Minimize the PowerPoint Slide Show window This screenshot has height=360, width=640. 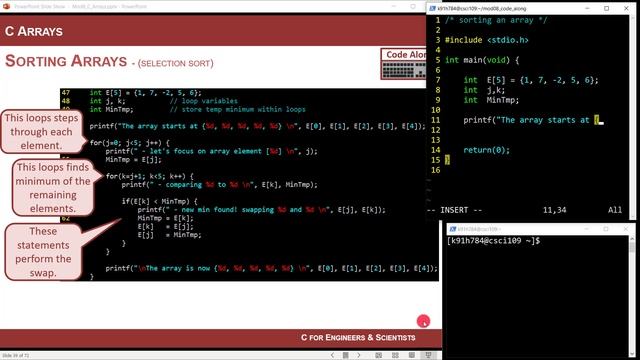[394, 7]
